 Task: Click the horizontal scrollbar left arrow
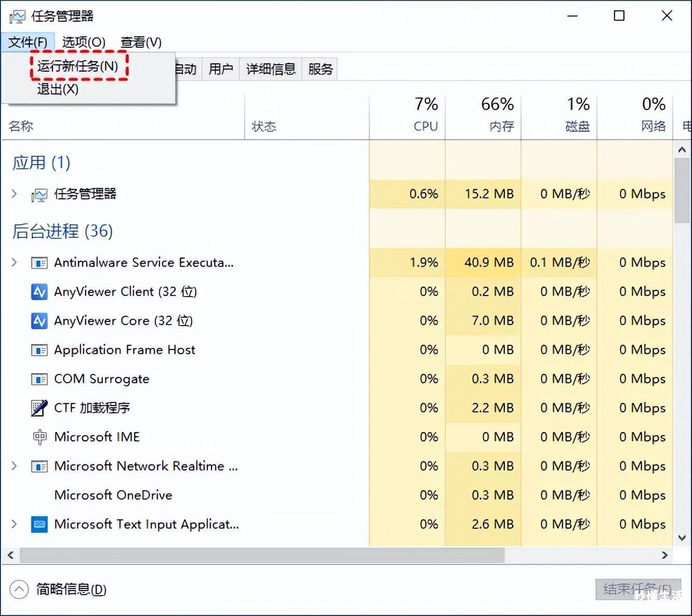click(x=10, y=555)
